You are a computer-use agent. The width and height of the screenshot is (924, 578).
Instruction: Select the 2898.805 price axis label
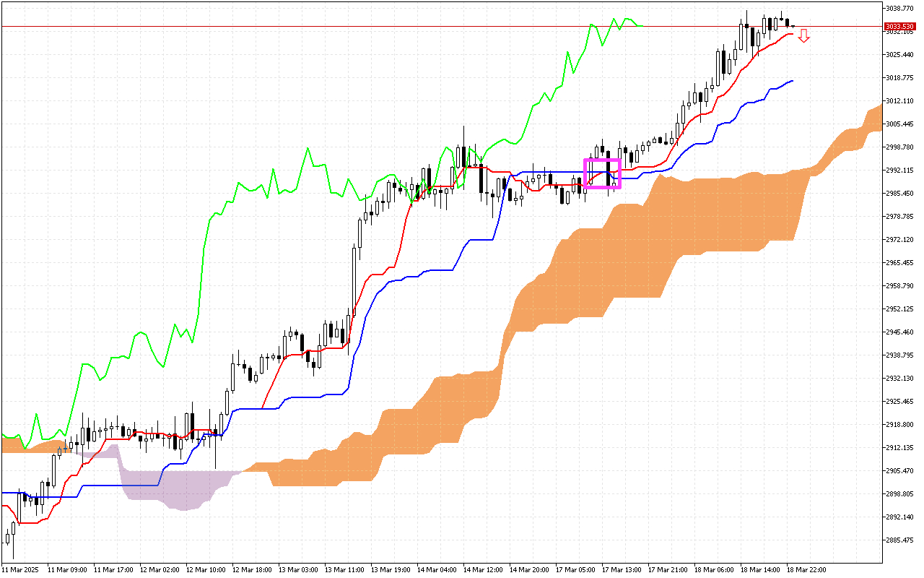(899, 494)
